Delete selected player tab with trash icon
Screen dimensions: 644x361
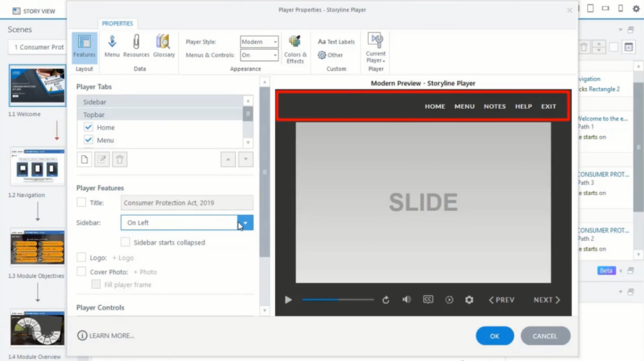[119, 159]
